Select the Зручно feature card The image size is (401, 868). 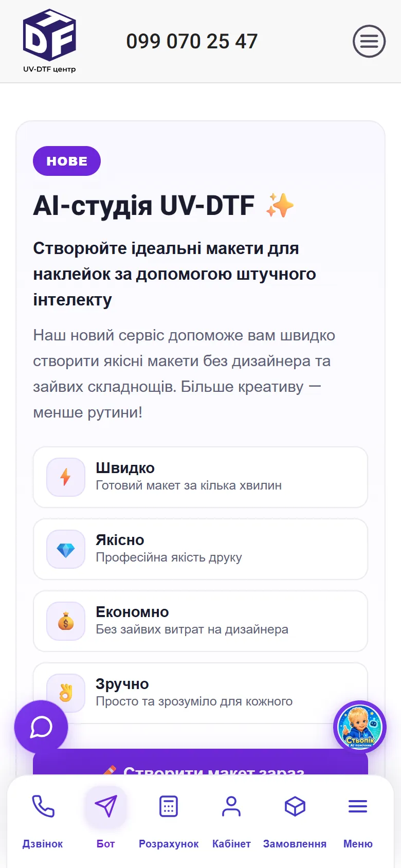coord(200,693)
